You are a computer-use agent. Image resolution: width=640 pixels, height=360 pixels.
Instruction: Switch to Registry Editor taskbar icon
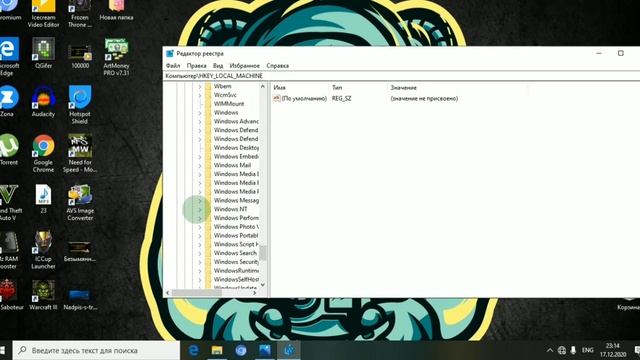coord(289,350)
